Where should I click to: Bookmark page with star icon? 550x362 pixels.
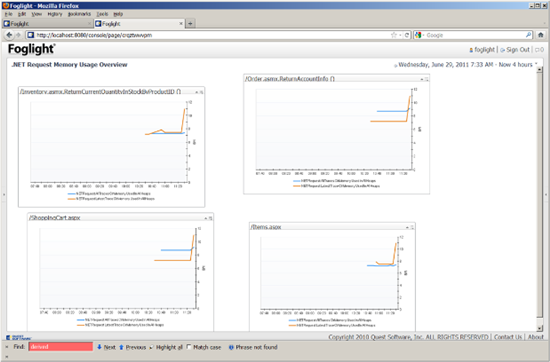[394, 35]
